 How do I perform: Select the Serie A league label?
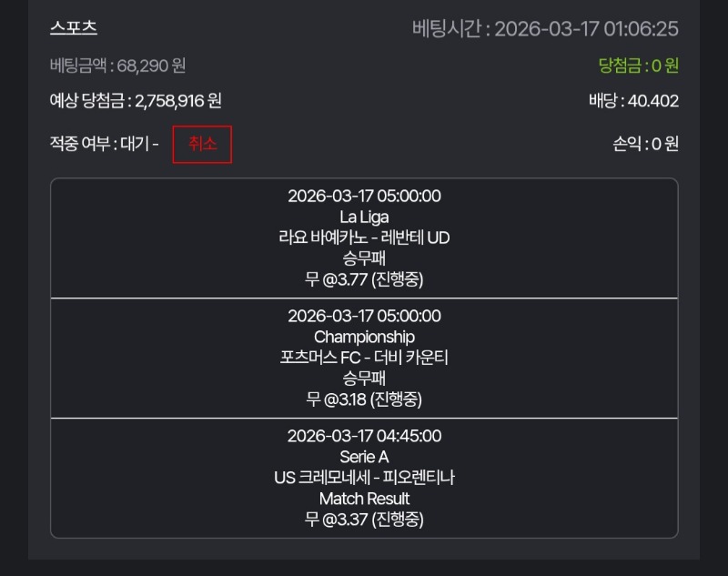click(x=364, y=457)
